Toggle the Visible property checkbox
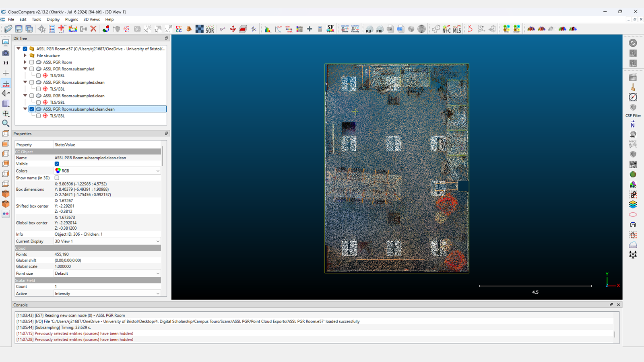This screenshot has height=362, width=644. tap(57, 164)
